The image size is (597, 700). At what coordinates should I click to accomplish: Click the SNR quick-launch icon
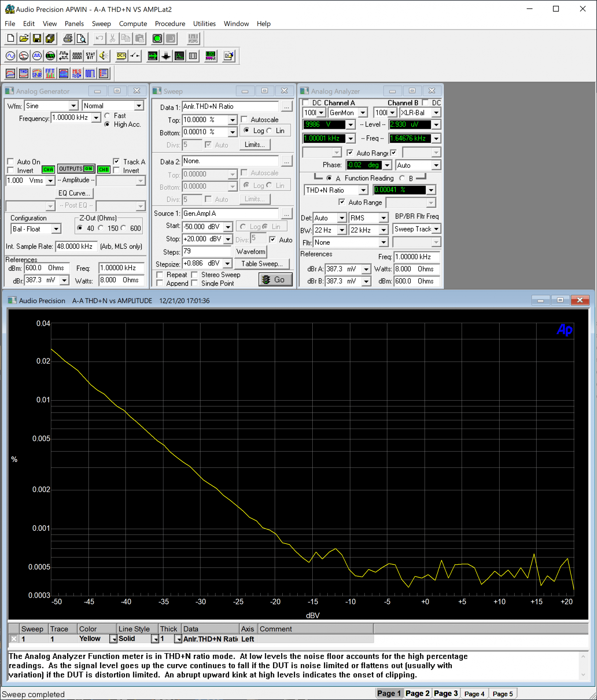pos(37,73)
